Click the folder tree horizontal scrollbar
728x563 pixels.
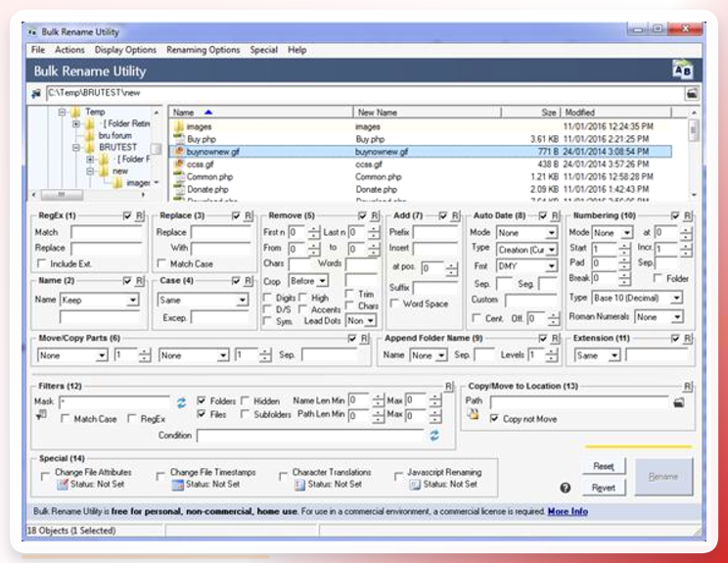coord(88,194)
